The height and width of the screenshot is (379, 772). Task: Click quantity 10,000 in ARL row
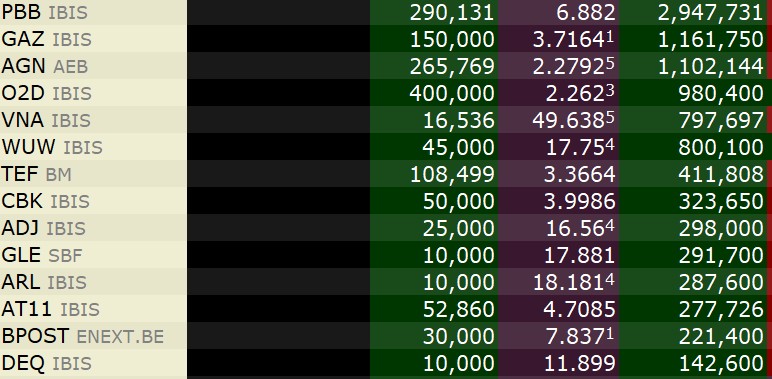coord(458,283)
